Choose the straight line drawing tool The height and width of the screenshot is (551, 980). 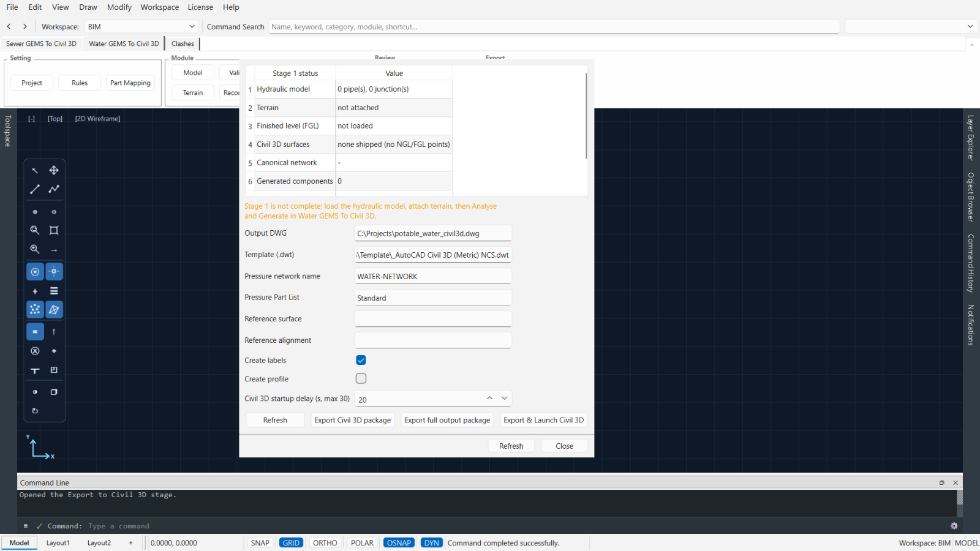coord(35,189)
